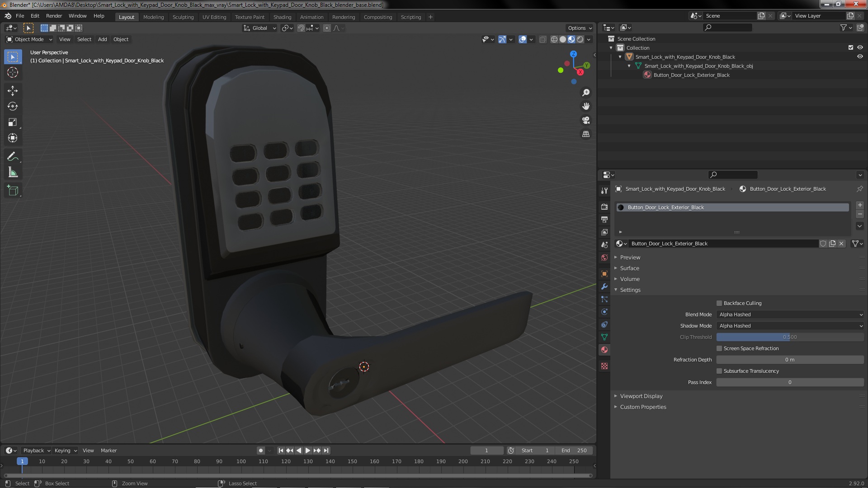Expand the Preview panel

point(630,258)
